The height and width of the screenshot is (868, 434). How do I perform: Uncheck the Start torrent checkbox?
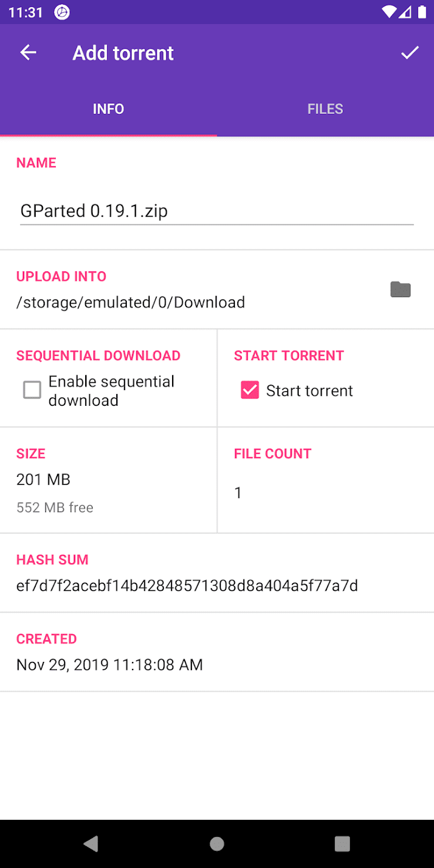[x=250, y=390]
